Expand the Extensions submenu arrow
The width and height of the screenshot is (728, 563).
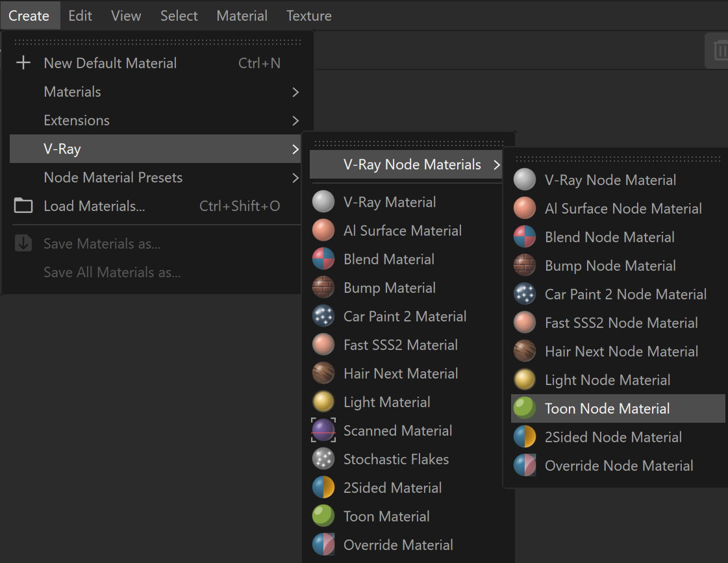pos(295,121)
